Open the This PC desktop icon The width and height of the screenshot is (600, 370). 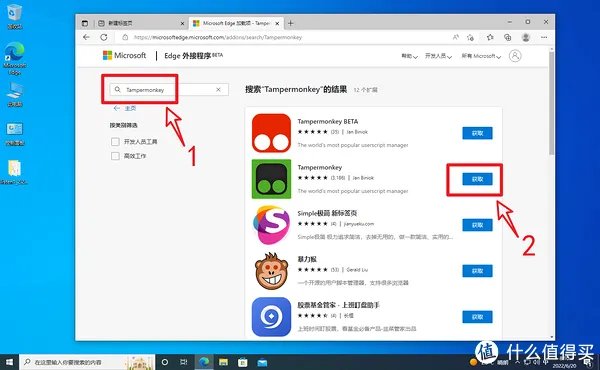tap(15, 95)
